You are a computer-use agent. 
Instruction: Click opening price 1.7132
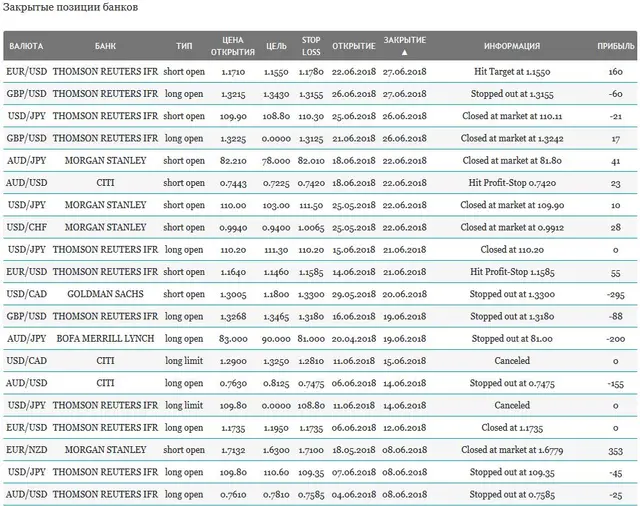[x=233, y=450]
